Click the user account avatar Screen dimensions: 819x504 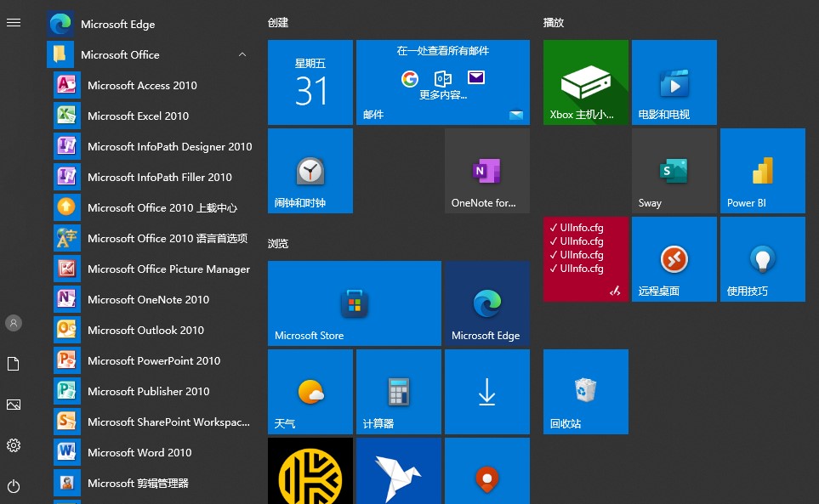[x=14, y=323]
